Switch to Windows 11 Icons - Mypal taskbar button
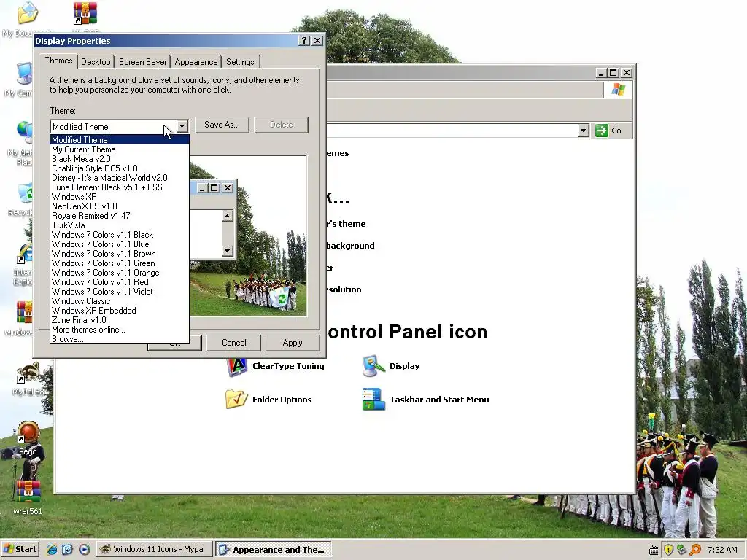The width and height of the screenshot is (747, 560). [155, 549]
